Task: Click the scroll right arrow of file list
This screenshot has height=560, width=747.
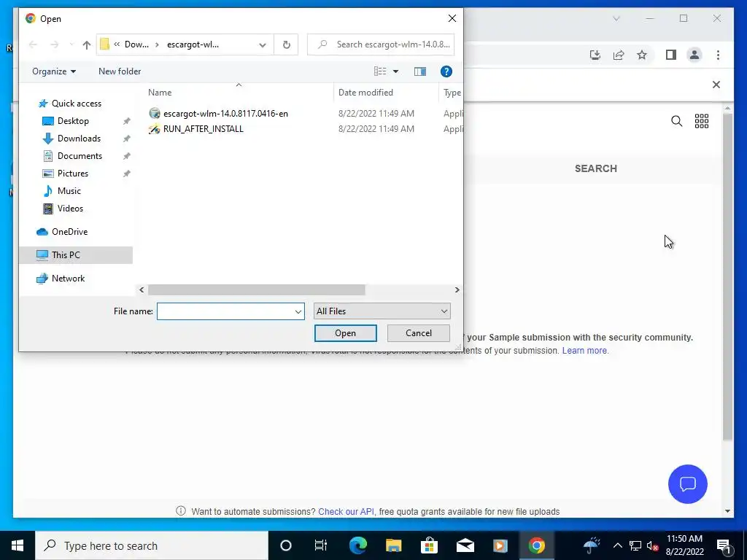Action: (x=457, y=289)
